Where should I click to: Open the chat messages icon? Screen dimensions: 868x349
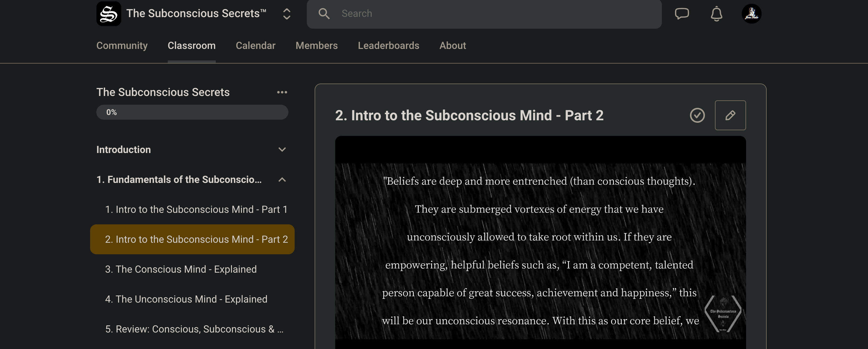point(682,13)
